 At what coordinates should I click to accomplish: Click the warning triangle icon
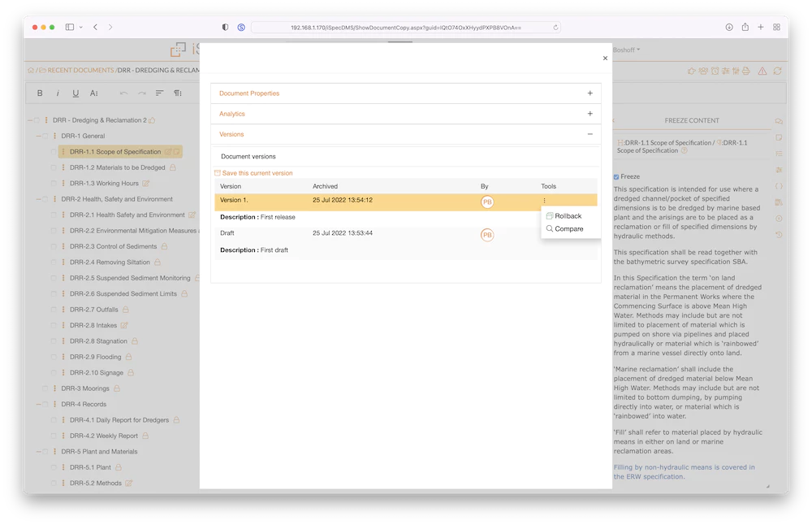coord(762,71)
